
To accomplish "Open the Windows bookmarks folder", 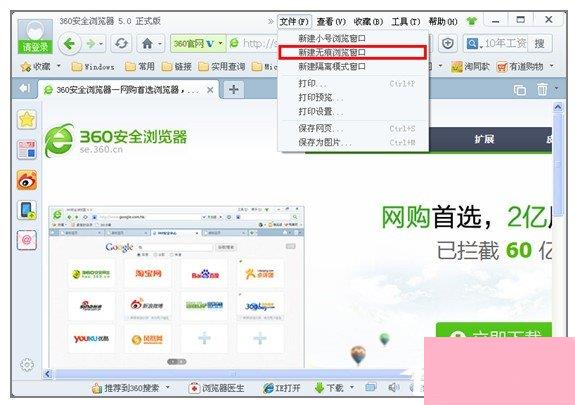I will (93, 67).
